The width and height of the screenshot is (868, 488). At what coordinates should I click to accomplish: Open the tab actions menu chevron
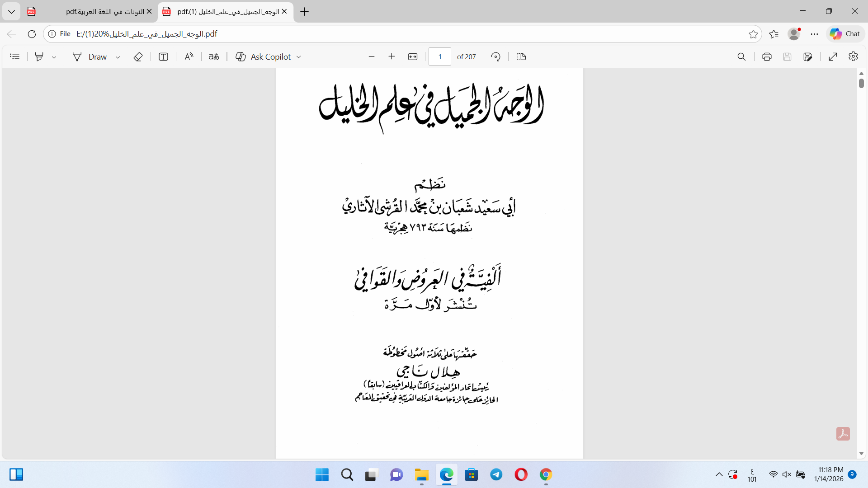pos(11,12)
